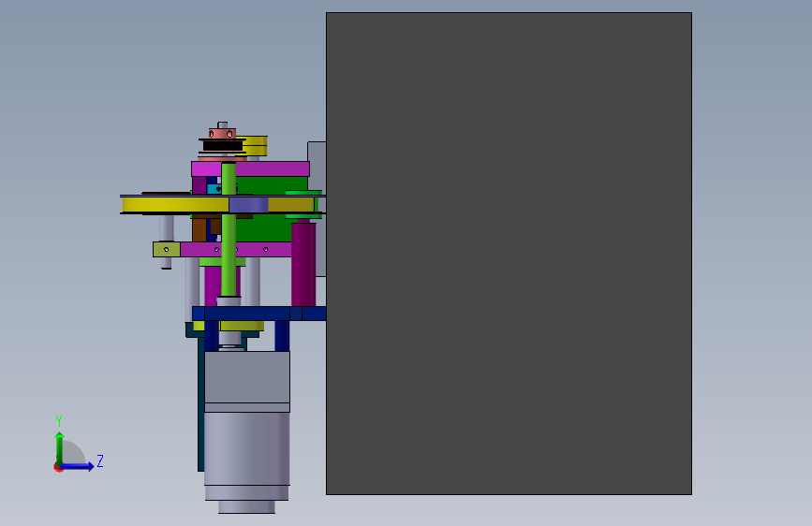This screenshot has height=526, width=812.
Task: Click the blue Z axis arrow of the triad
Action: (78, 466)
